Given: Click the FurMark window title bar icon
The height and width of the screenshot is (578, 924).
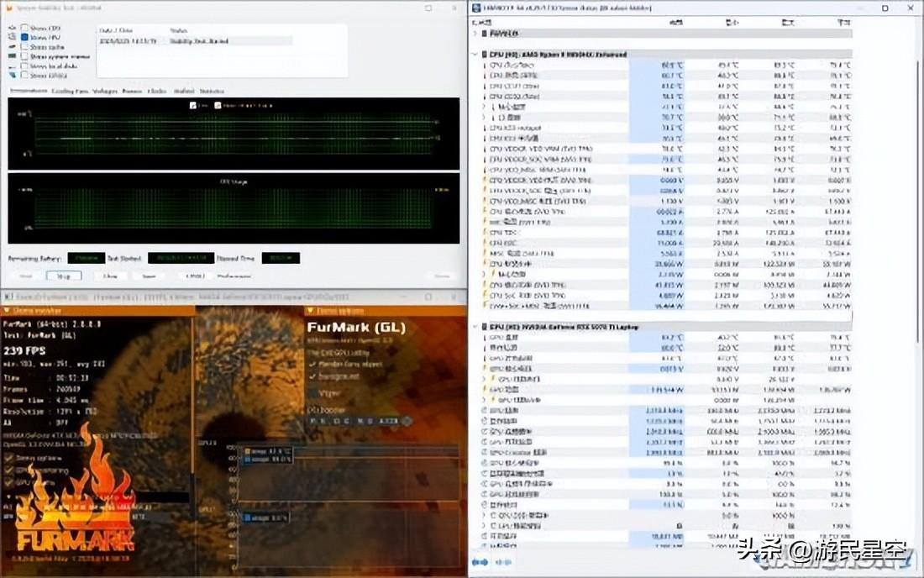Looking at the screenshot, I should click(7, 297).
